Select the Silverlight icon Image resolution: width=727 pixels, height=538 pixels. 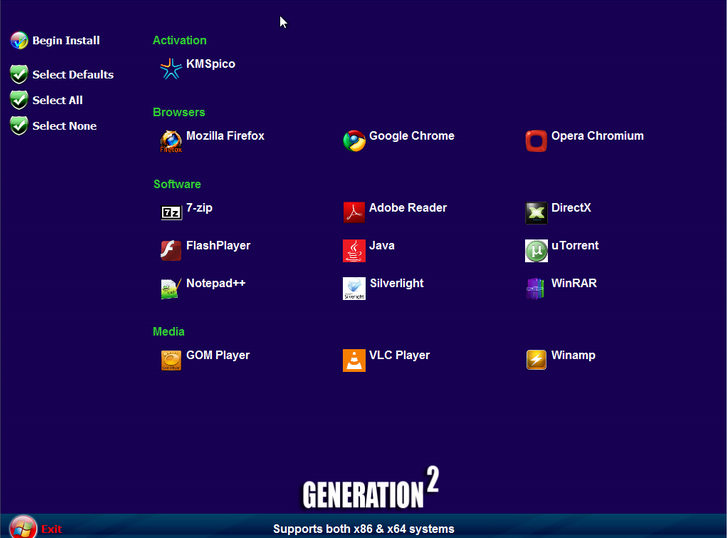coord(354,288)
